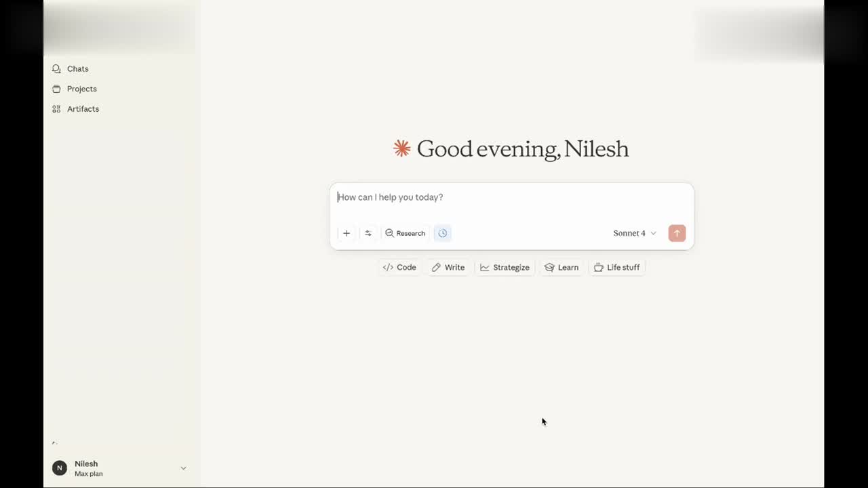Click the plus attachment icon
Viewport: 868px width, 488px height.
click(x=347, y=233)
